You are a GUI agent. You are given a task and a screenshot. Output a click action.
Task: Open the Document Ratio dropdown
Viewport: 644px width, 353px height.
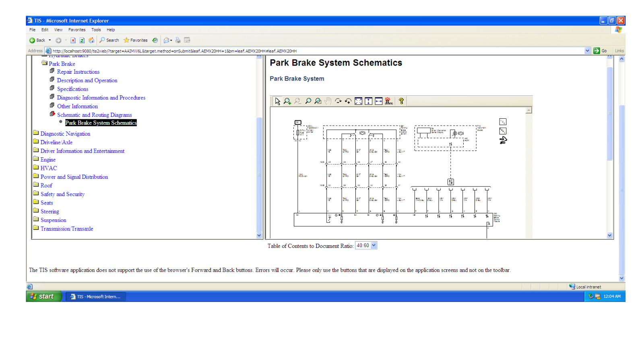(374, 246)
